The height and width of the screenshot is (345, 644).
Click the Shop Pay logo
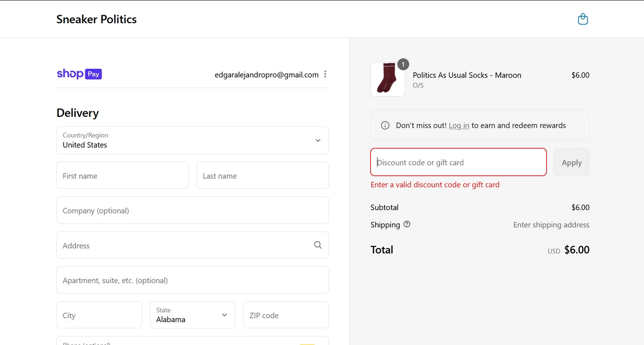79,74
